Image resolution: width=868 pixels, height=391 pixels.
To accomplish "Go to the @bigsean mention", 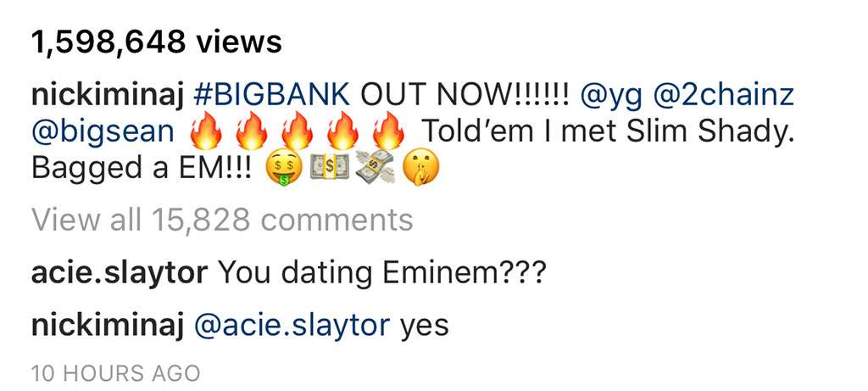I will click(x=102, y=133).
